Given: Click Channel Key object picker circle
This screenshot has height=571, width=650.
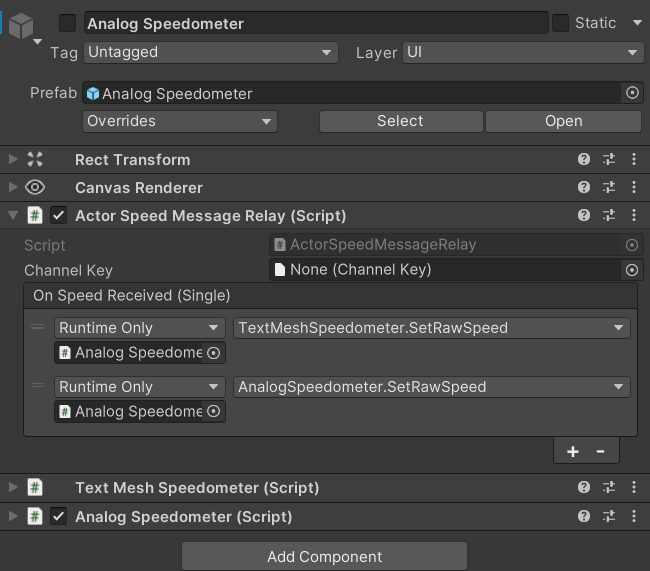Looking at the screenshot, I should click(x=632, y=270).
